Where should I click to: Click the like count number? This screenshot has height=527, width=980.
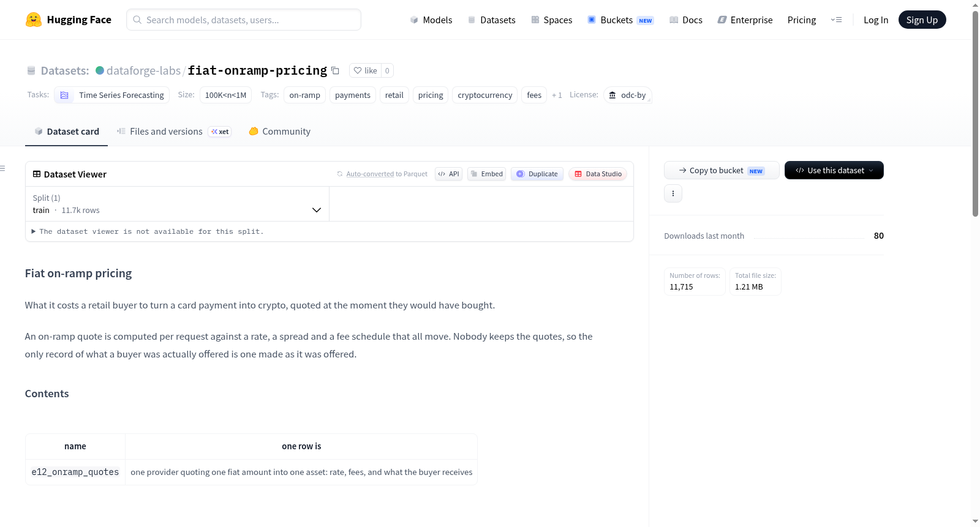387,70
